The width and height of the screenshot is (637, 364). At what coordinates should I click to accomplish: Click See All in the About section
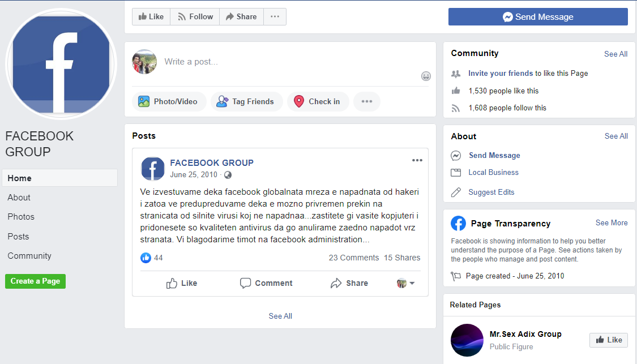tap(616, 136)
